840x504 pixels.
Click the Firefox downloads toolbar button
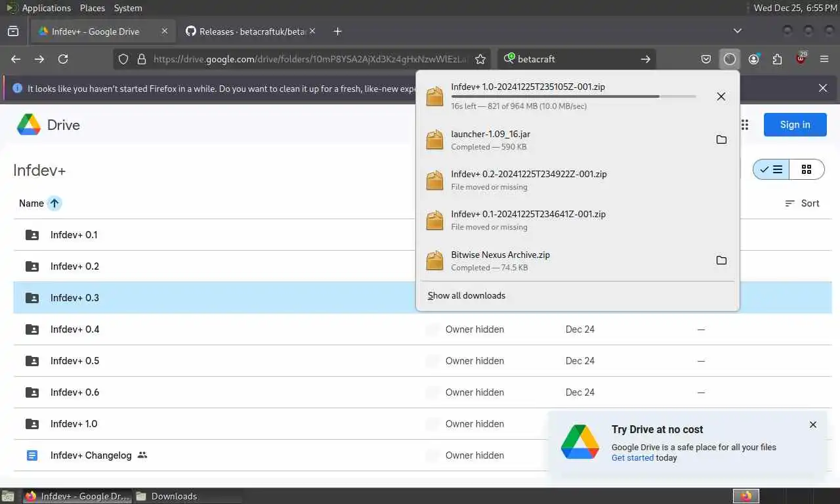(x=730, y=59)
